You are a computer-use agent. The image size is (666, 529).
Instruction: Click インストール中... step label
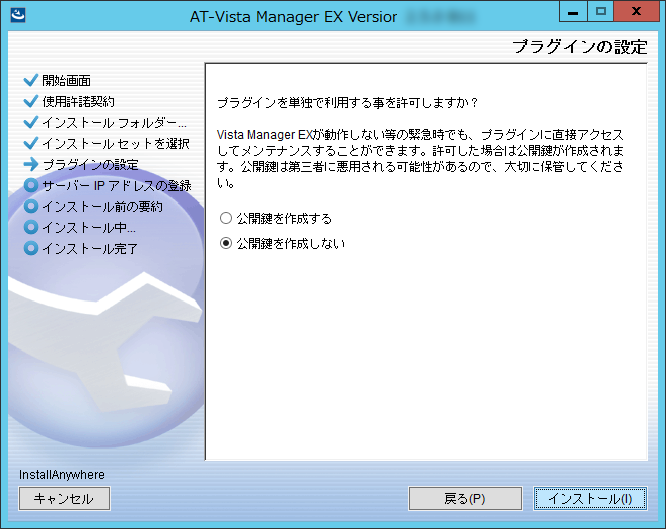coord(89,228)
